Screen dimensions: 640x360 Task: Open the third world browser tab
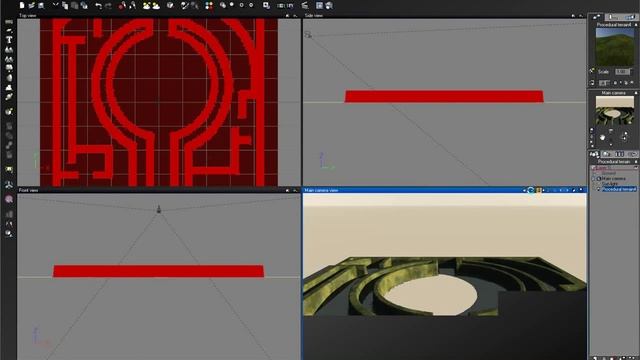click(x=619, y=154)
